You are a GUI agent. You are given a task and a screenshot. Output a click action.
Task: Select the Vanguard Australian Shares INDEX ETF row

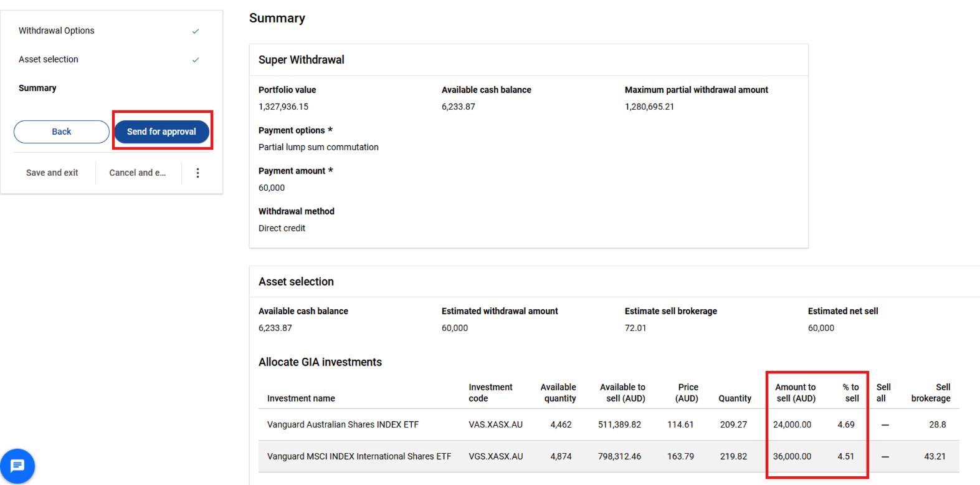[609, 425]
